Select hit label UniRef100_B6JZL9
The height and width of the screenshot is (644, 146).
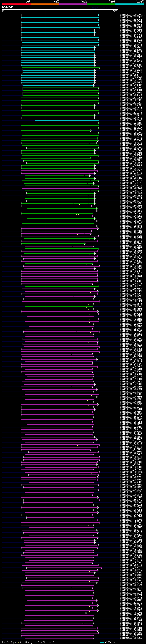131,289
